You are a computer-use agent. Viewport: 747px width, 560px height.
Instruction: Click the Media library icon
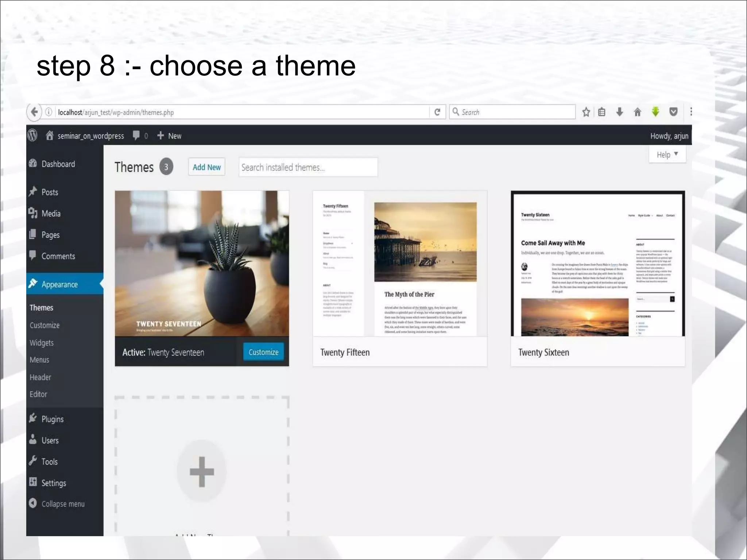click(x=33, y=213)
